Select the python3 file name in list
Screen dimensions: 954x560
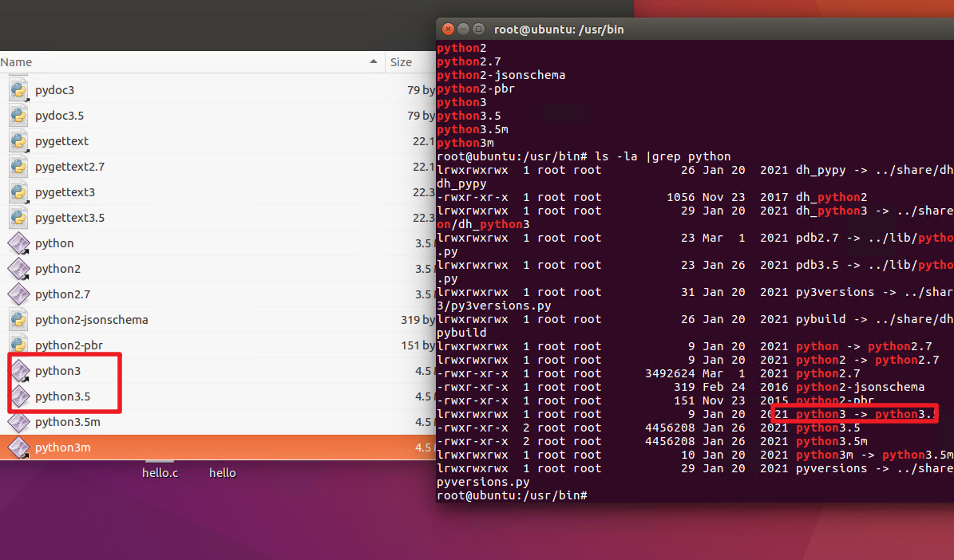pyautogui.click(x=57, y=371)
